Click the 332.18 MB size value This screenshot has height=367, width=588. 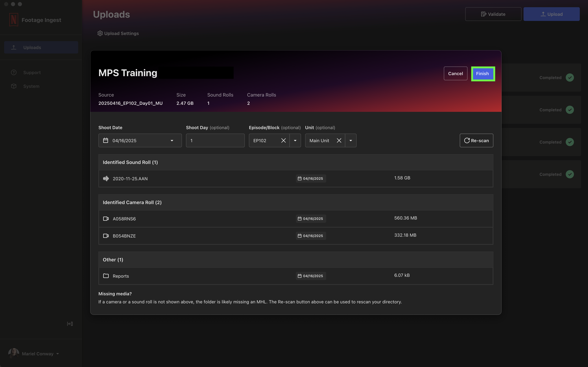[405, 235]
